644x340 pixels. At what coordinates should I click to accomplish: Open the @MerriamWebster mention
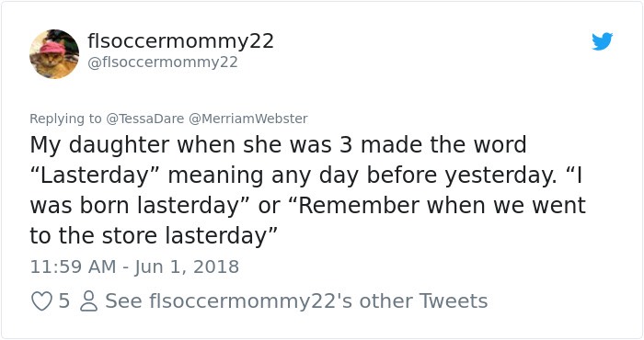click(248, 119)
